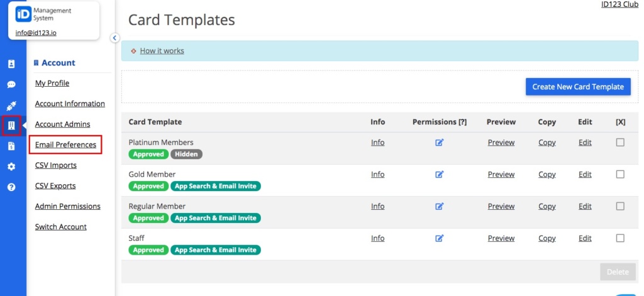This screenshot has height=296, width=644.
Task: Copy the Gold Member card template
Action: [547, 175]
